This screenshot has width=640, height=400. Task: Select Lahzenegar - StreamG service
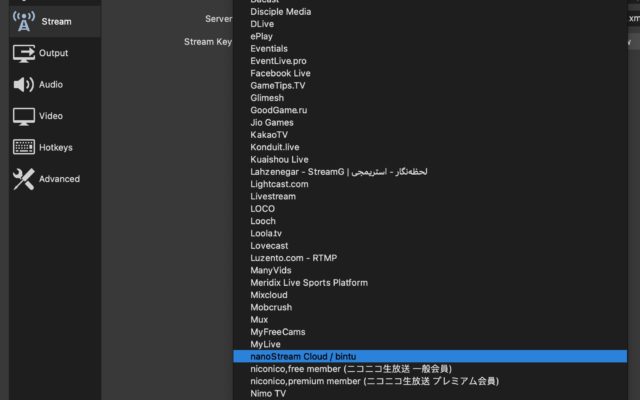pyautogui.click(x=338, y=172)
